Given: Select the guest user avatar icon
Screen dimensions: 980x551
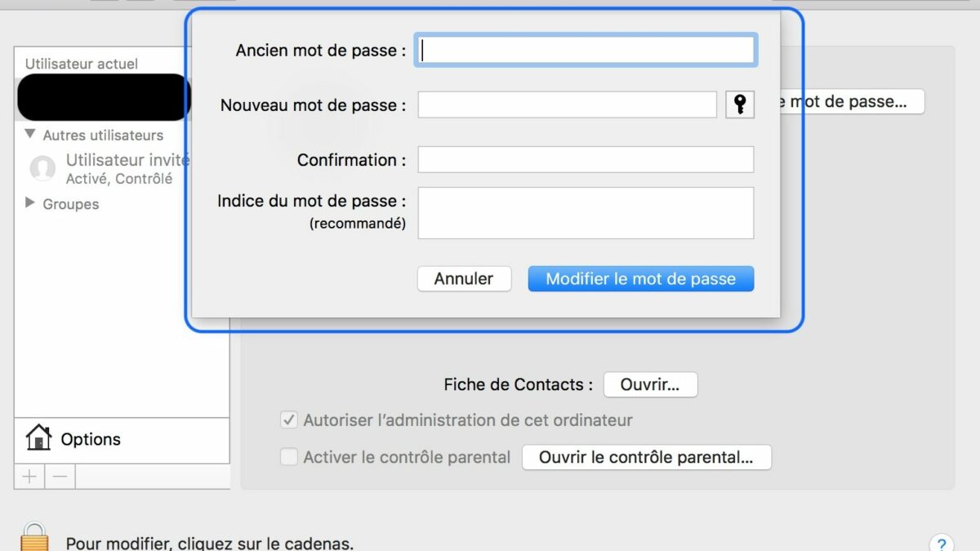Looking at the screenshot, I should (x=42, y=168).
